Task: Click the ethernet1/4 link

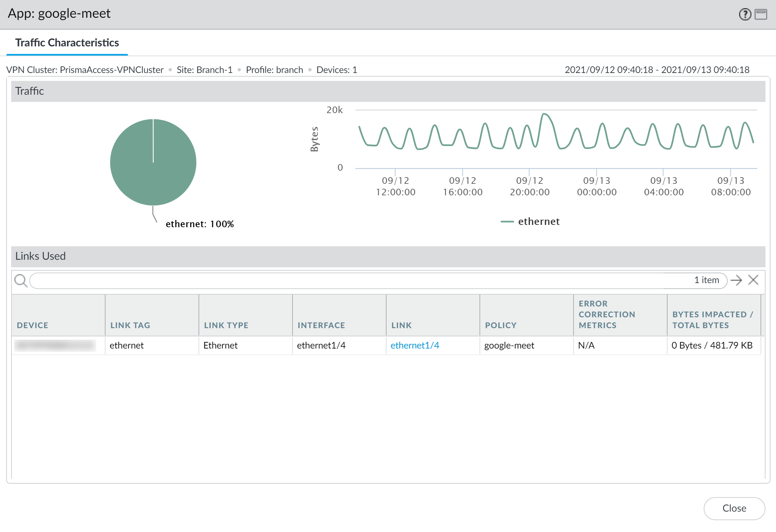Action: click(x=415, y=345)
